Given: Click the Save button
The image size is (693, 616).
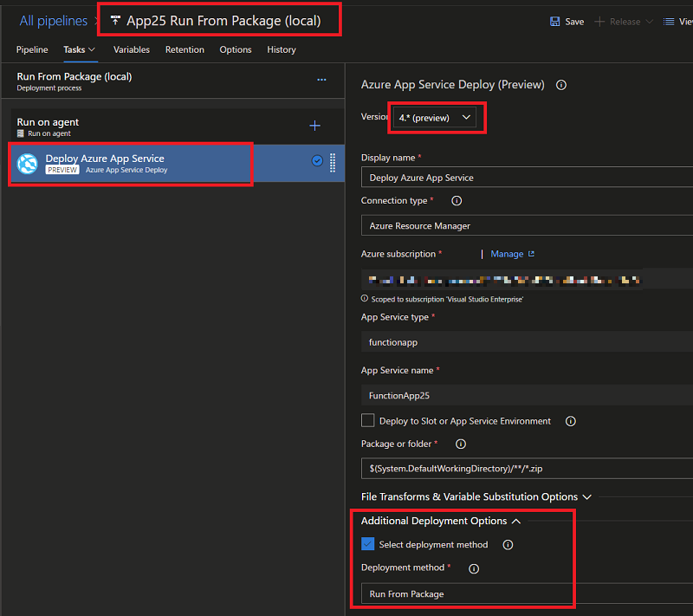Looking at the screenshot, I should pos(567,22).
